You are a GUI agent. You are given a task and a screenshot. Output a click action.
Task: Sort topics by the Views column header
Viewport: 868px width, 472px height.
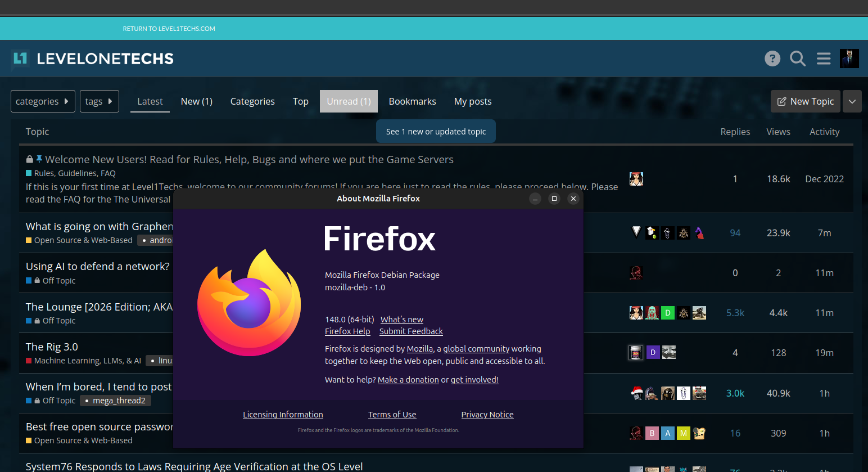778,132
